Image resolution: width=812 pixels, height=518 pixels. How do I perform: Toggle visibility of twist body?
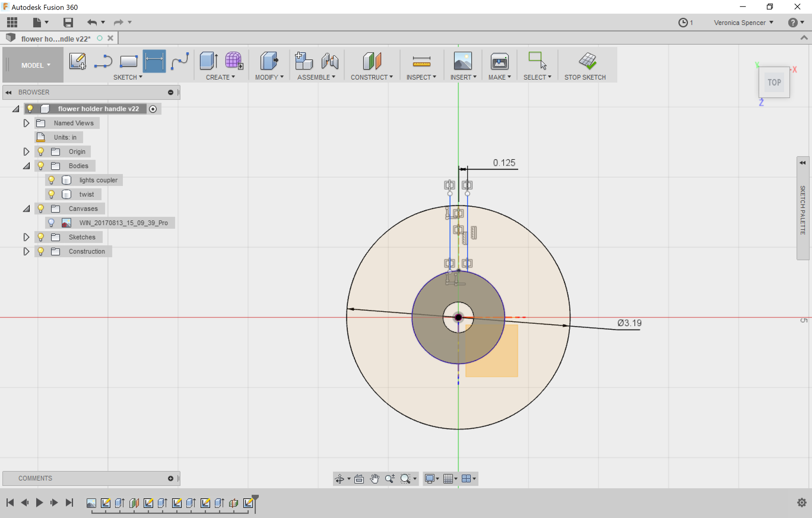[x=51, y=194]
